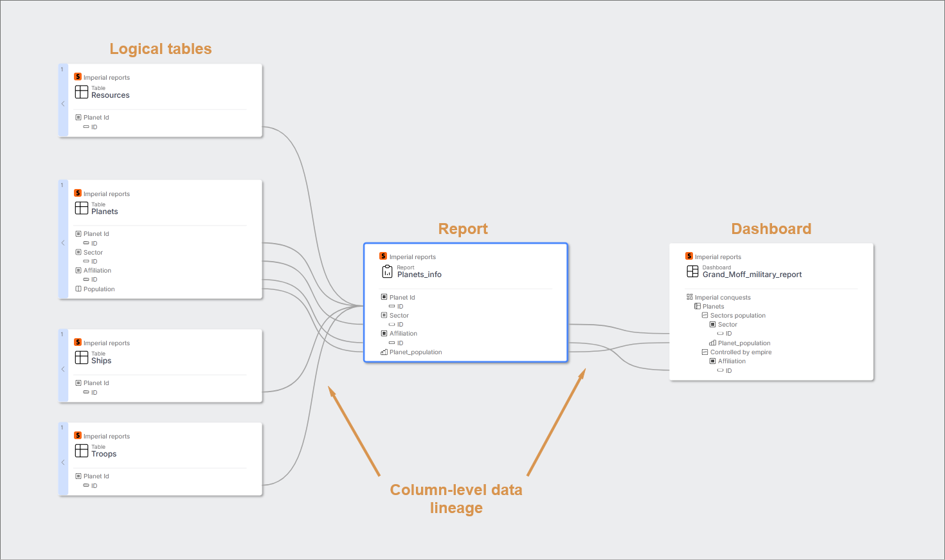Collapse the Planets table card using its chevron
The width and height of the screenshot is (945, 560).
63,242
